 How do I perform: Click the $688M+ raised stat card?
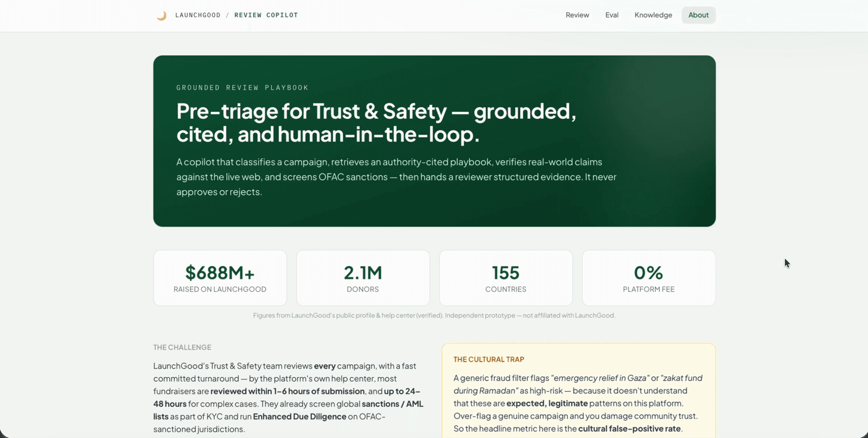pos(220,278)
